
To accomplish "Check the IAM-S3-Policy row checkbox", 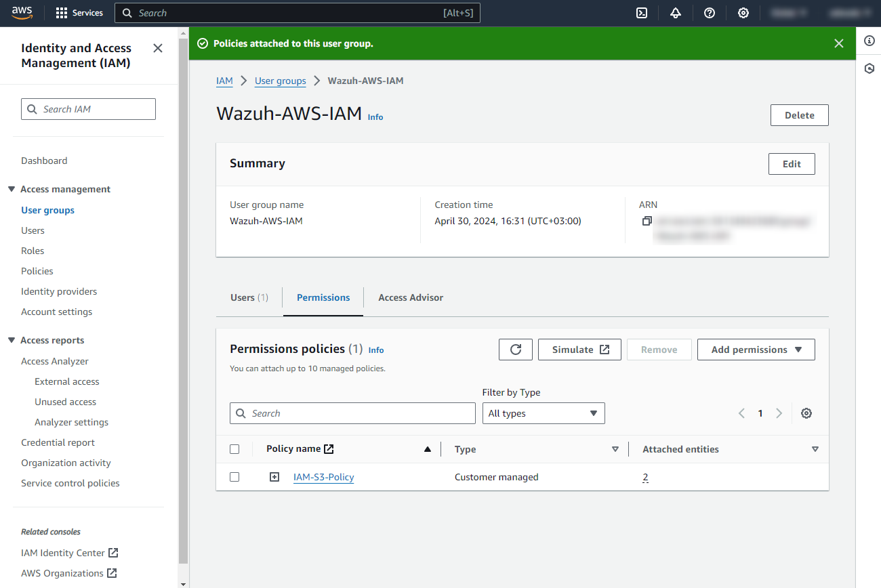I will click(234, 477).
